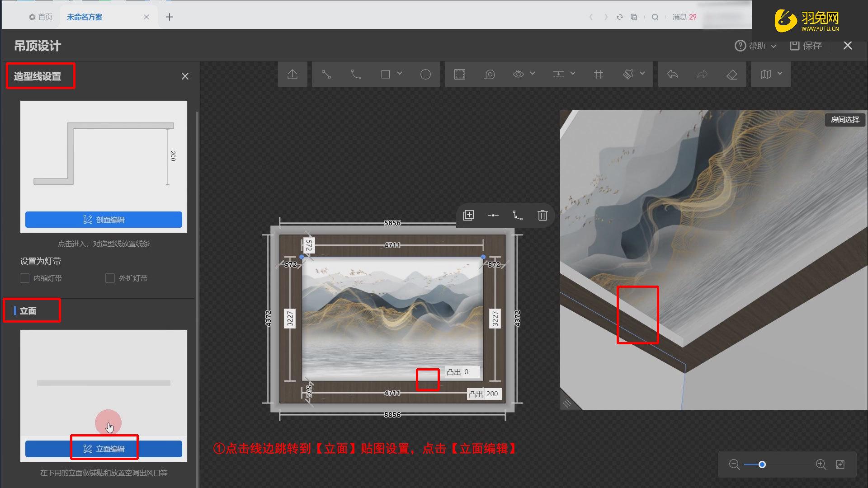Select the eraser clear tool
868x488 pixels.
(732, 75)
